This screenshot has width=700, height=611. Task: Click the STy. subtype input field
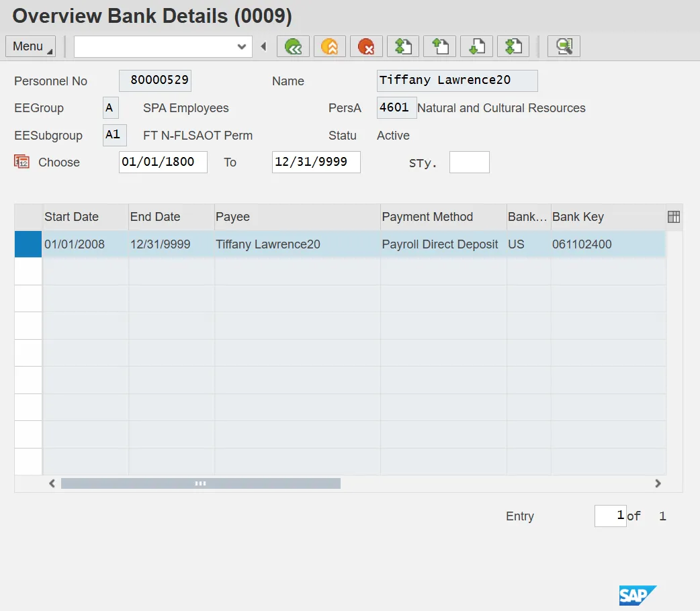point(469,162)
